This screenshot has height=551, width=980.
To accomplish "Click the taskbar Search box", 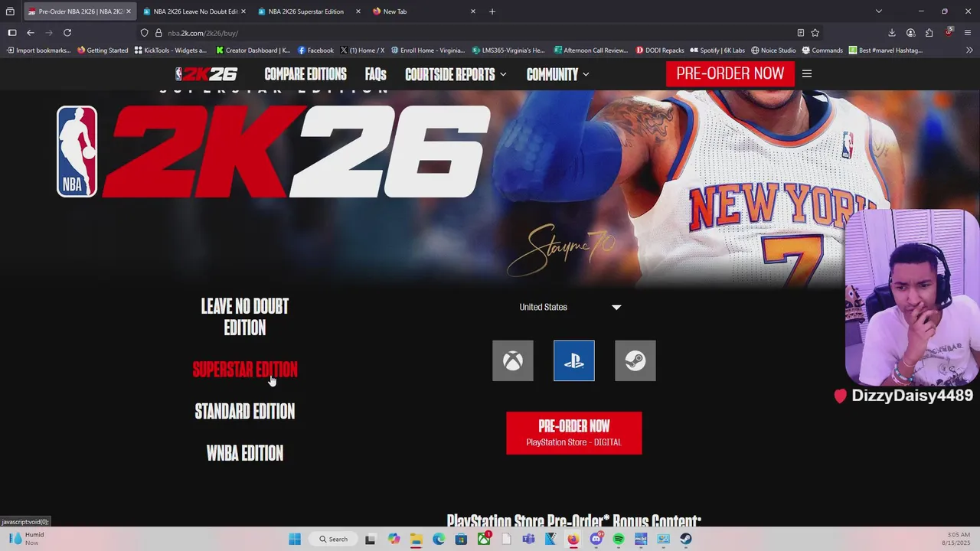I will click(x=333, y=539).
